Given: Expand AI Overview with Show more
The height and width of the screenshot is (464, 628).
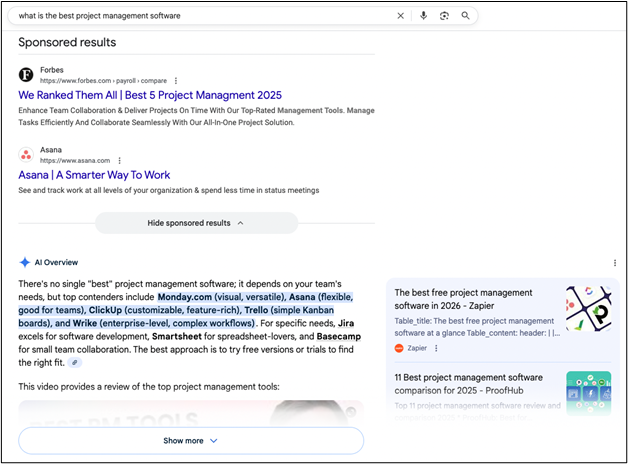Looking at the screenshot, I should [x=191, y=441].
